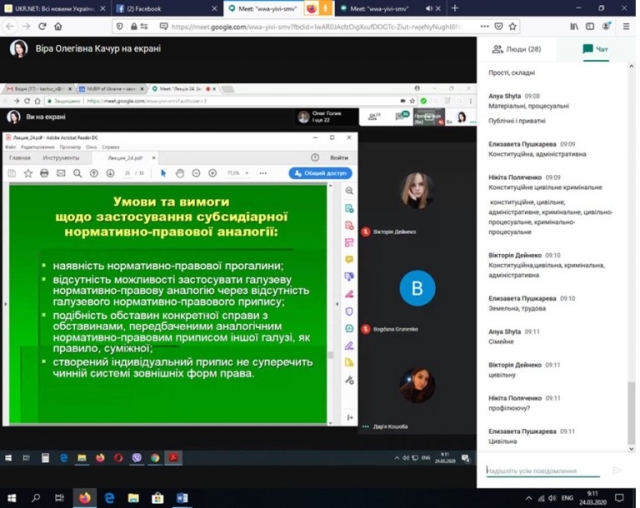Switch to the Facebook browser tab
Screen dimensions: 640x508
click(166, 9)
